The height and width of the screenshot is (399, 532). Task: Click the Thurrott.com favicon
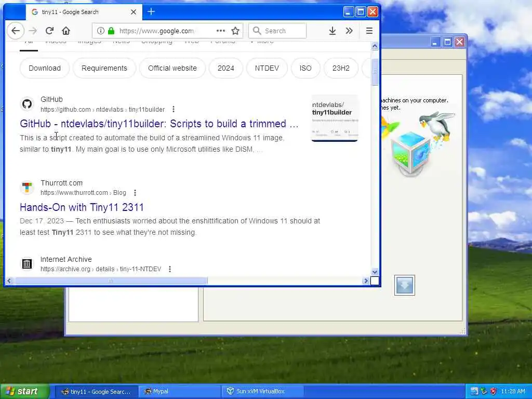(x=27, y=187)
